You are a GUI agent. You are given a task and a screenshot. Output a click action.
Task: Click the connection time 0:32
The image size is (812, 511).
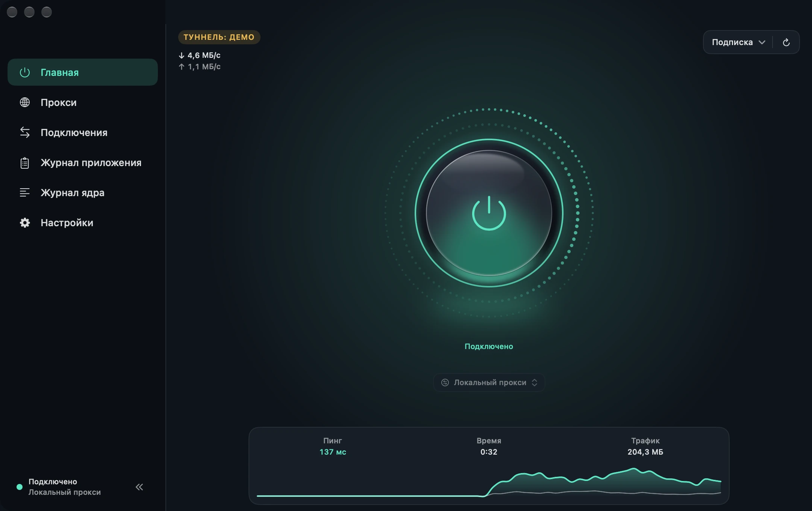(489, 452)
